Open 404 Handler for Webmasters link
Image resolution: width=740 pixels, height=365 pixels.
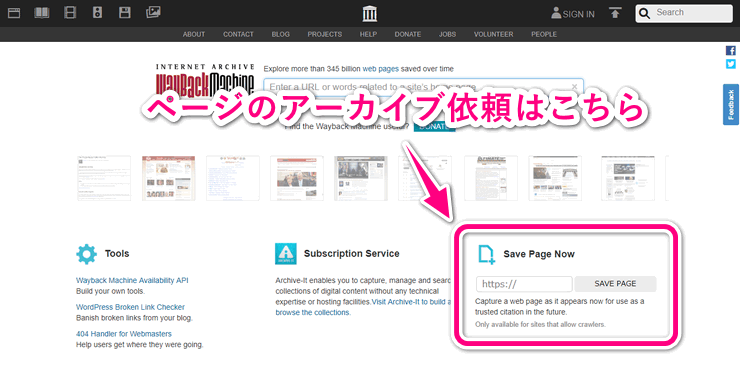(x=124, y=334)
